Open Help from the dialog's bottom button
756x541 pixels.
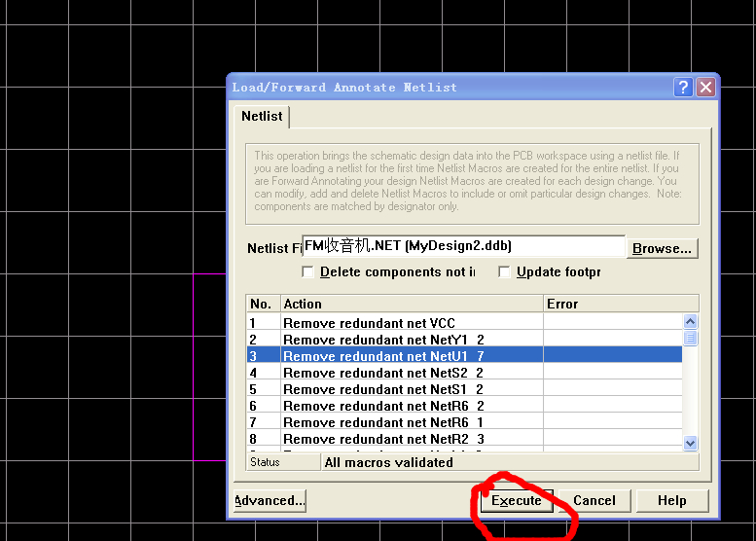click(672, 501)
